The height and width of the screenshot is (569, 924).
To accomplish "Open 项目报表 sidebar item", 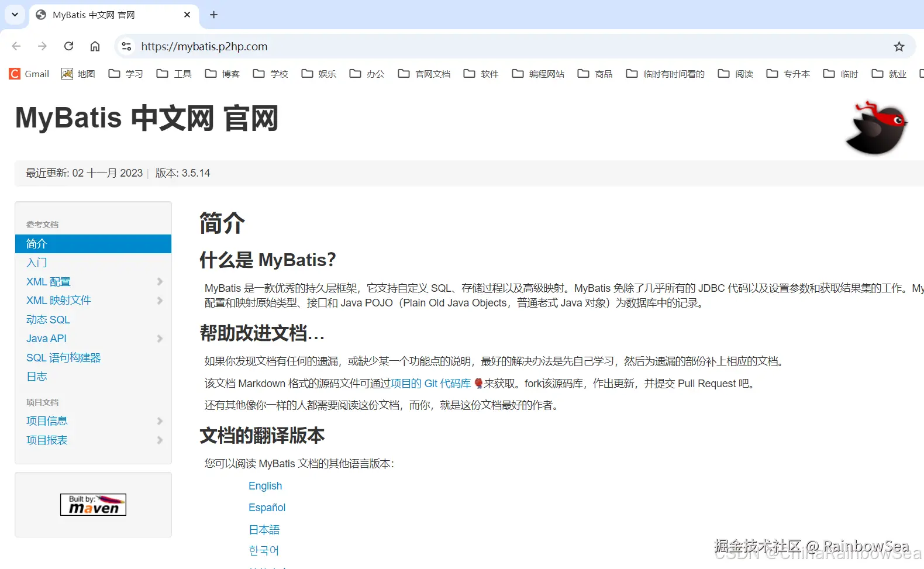I will (47, 440).
